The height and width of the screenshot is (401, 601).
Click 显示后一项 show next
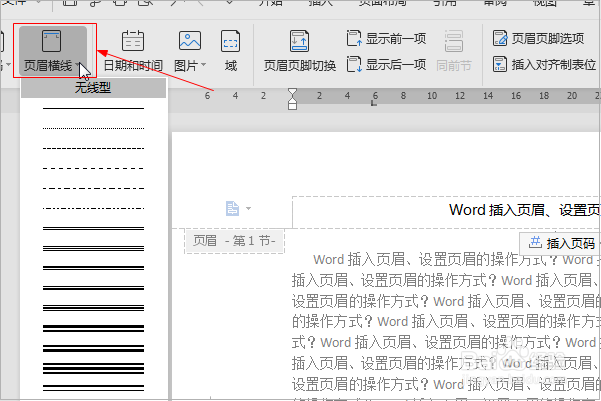pos(386,64)
